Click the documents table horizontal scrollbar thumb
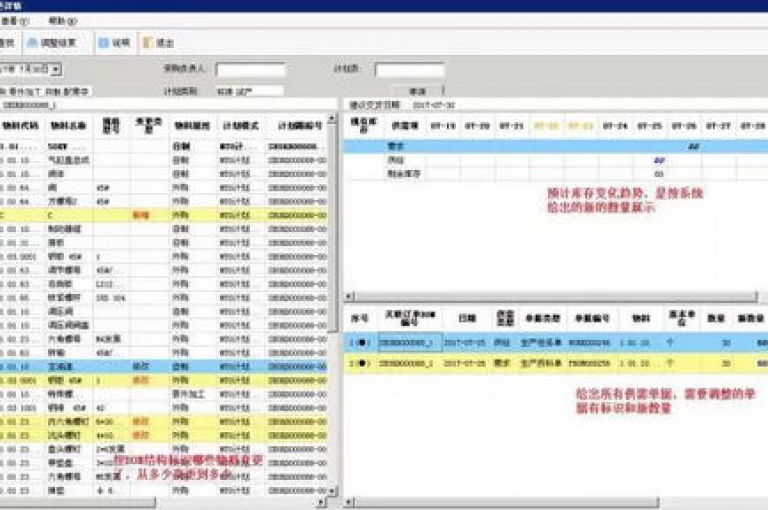 tap(506, 502)
